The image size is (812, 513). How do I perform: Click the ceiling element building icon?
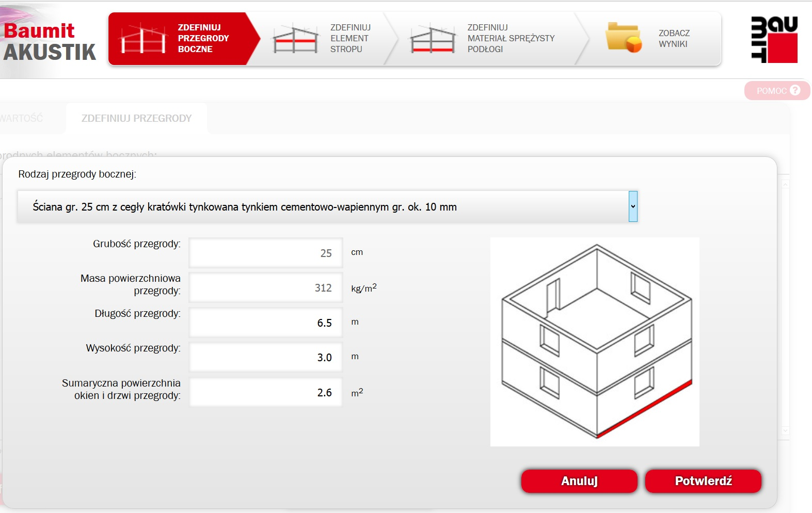click(295, 39)
